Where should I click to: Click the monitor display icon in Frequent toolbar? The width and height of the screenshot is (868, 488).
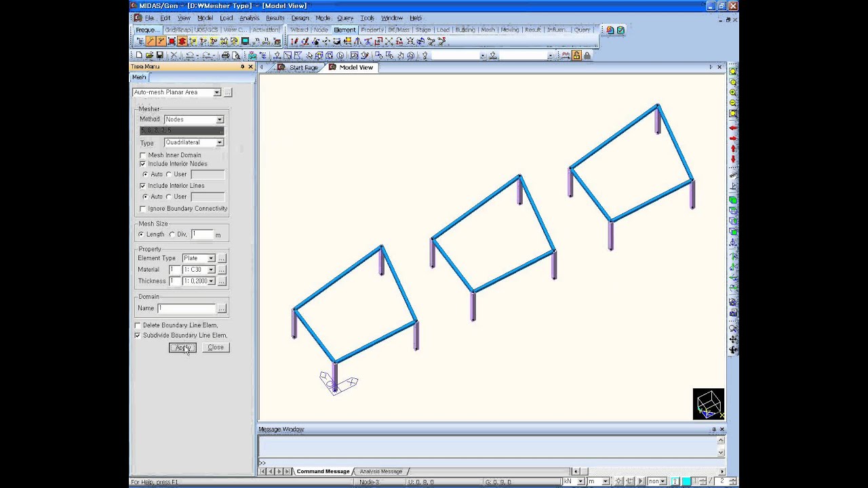point(245,41)
